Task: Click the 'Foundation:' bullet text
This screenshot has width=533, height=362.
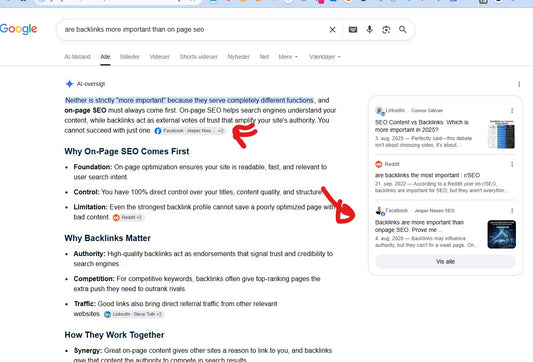Action: [200, 172]
